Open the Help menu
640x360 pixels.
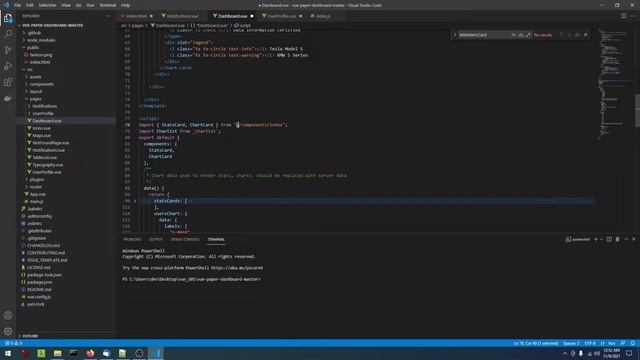pyautogui.click(x=125, y=5)
